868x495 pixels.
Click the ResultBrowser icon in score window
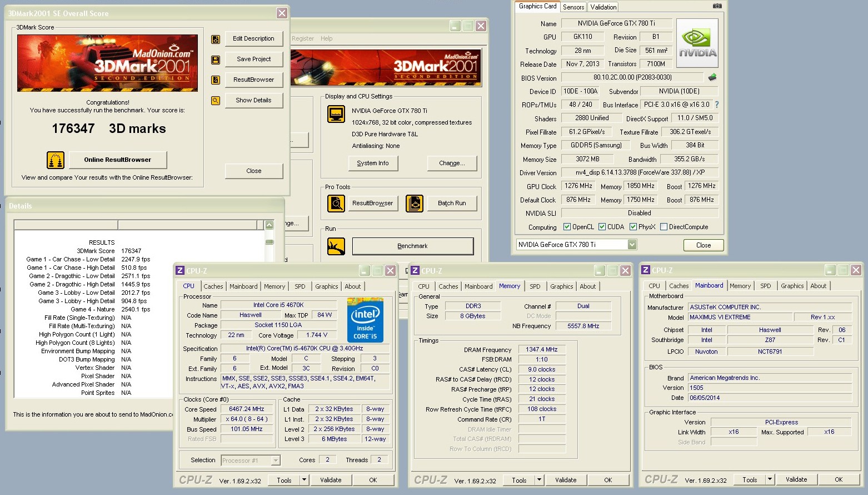216,80
